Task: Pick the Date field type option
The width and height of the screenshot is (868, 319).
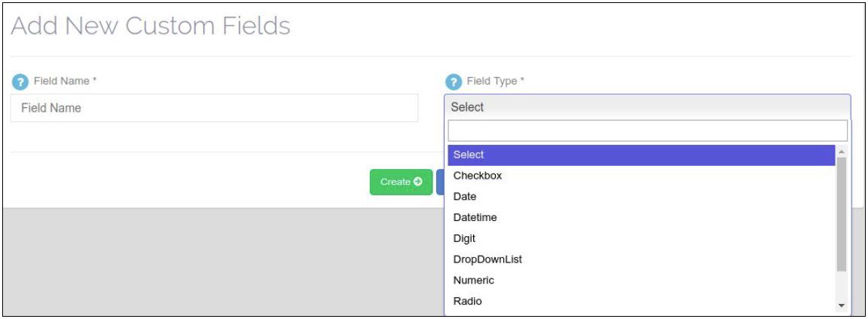Action: point(465,197)
